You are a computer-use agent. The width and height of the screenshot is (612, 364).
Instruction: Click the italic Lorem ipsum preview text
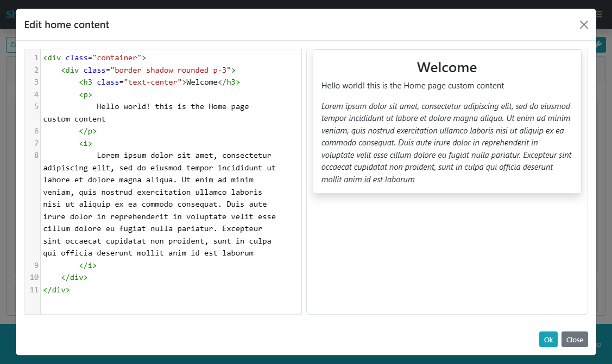point(446,143)
